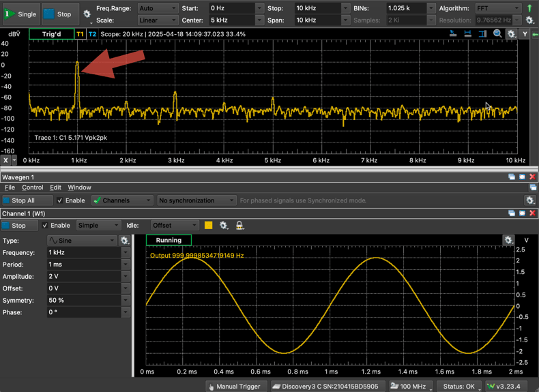The height and width of the screenshot is (392, 539).
Task: Toggle the Channel 1 Enable checkbox
Action: 46,226
